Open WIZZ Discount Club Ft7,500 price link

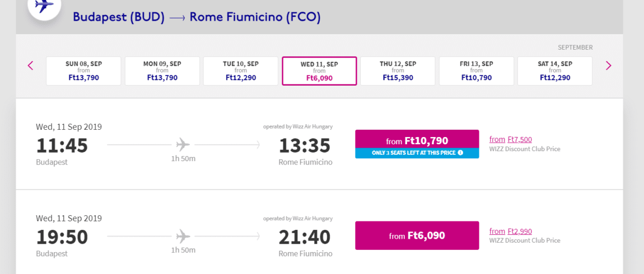pos(511,139)
